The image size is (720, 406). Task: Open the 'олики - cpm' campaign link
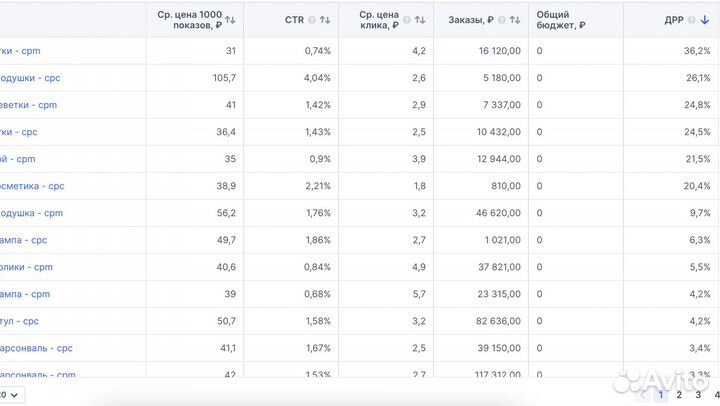point(27,267)
